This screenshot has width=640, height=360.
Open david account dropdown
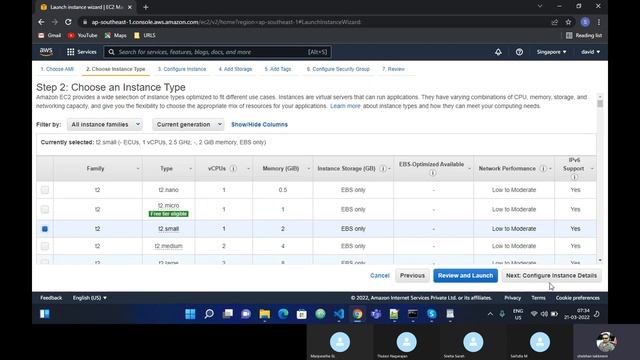[591, 52]
